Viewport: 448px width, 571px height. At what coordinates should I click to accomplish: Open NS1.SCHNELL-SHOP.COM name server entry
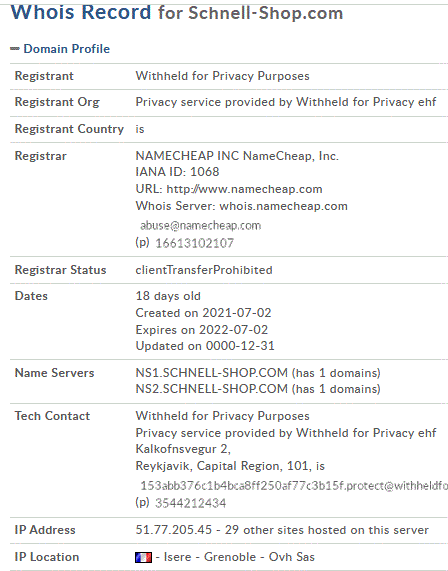(x=212, y=373)
